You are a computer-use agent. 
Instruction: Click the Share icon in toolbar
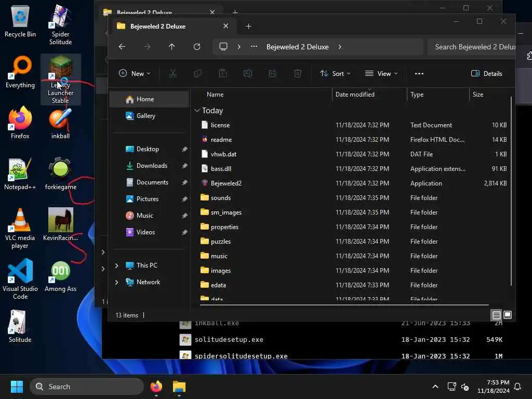pos(273,73)
